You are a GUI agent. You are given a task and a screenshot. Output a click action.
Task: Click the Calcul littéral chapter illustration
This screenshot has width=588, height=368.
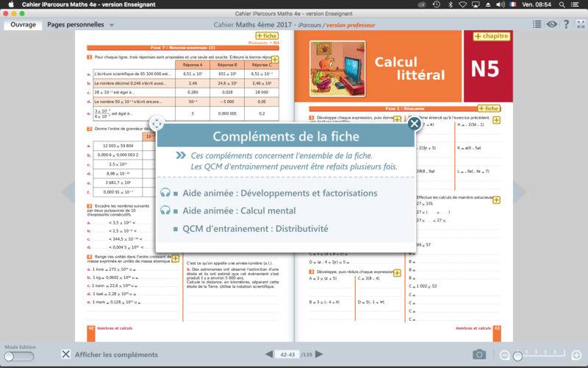[x=337, y=68]
